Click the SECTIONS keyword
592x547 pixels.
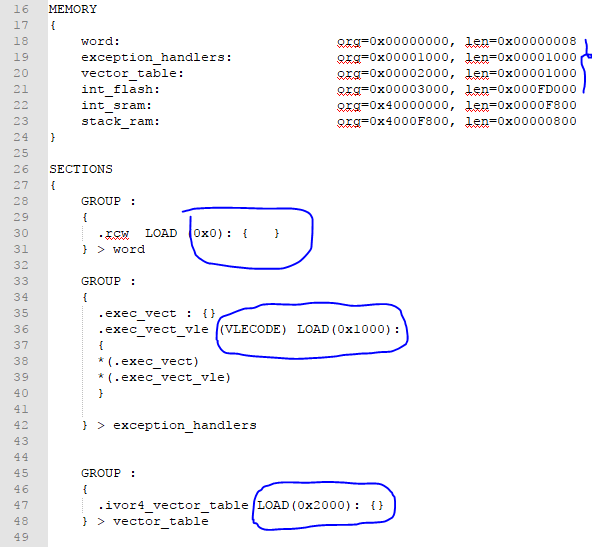coord(81,169)
